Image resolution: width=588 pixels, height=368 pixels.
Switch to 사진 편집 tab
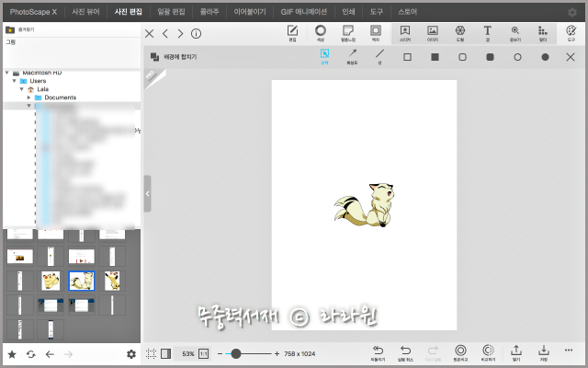(129, 12)
